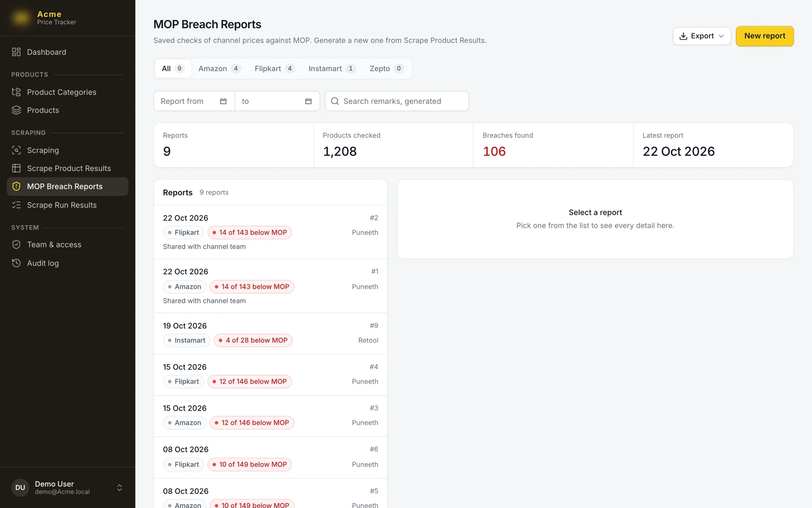Switch to the All reports tab
Screen dimensions: 812x508
click(x=173, y=68)
